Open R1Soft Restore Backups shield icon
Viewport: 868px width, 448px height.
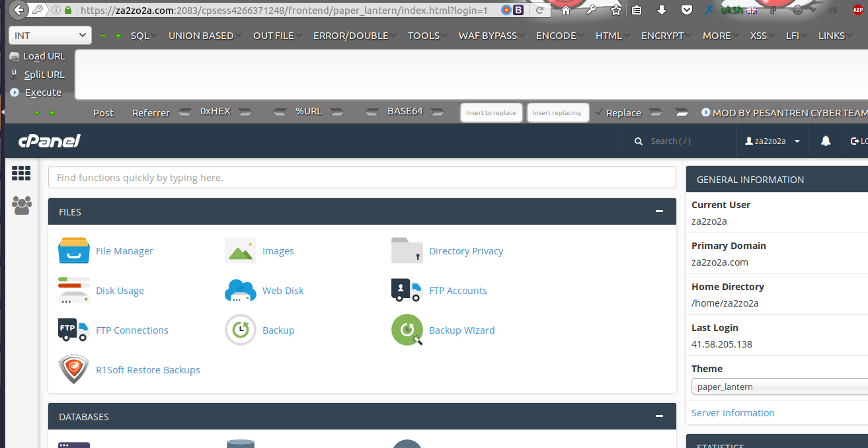pyautogui.click(x=74, y=369)
